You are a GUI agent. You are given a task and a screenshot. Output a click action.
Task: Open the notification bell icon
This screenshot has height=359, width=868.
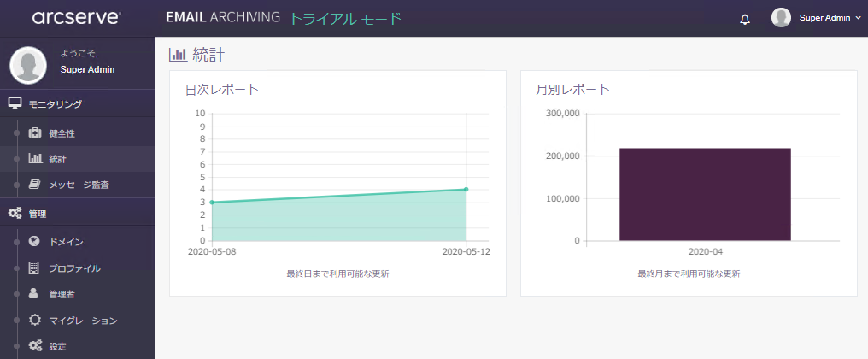coord(745,20)
